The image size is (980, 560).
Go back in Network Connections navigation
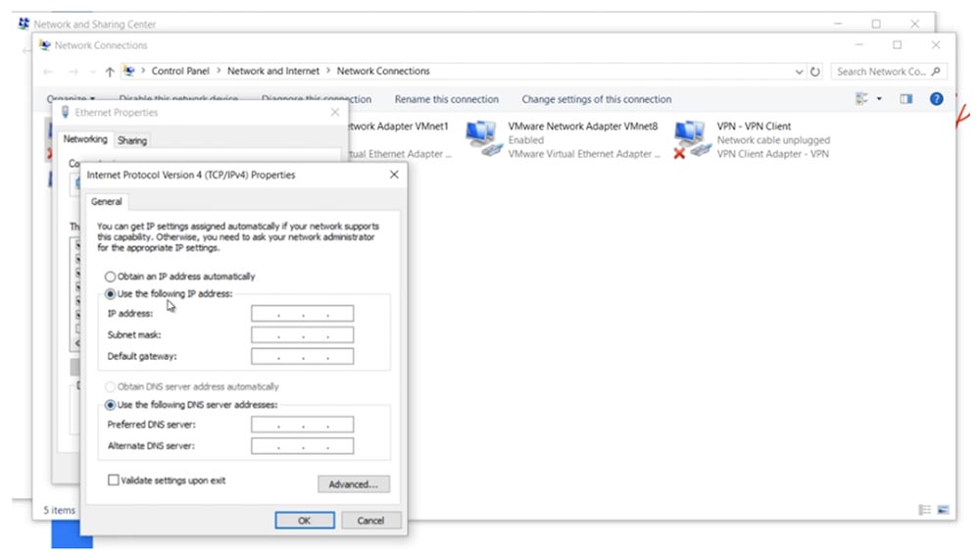coord(48,72)
